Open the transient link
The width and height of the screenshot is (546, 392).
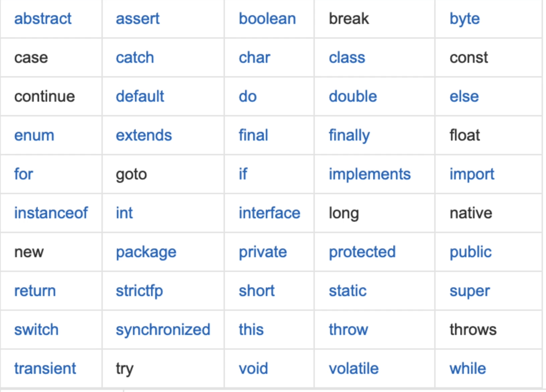click(45, 368)
